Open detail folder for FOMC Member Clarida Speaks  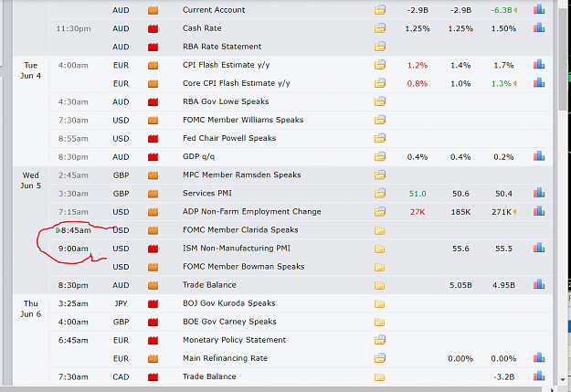tap(379, 230)
